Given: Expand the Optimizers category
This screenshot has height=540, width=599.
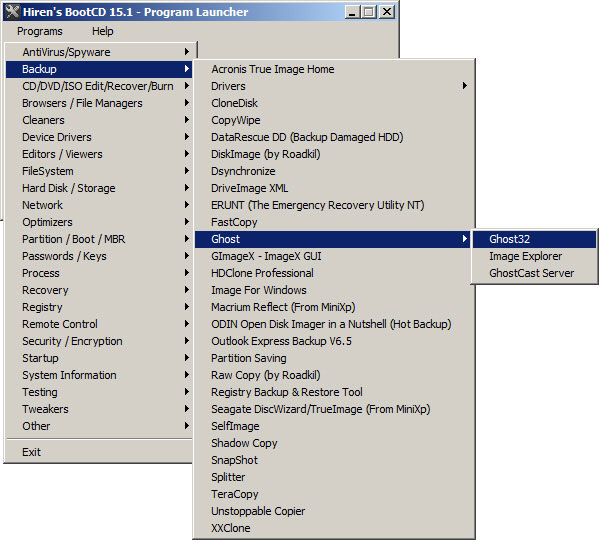Looking at the screenshot, I should (99, 222).
